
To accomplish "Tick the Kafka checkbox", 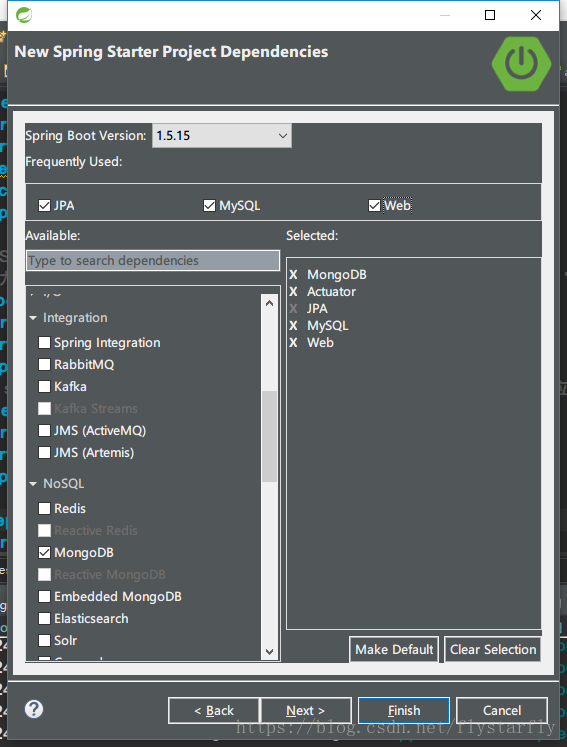I will point(44,386).
